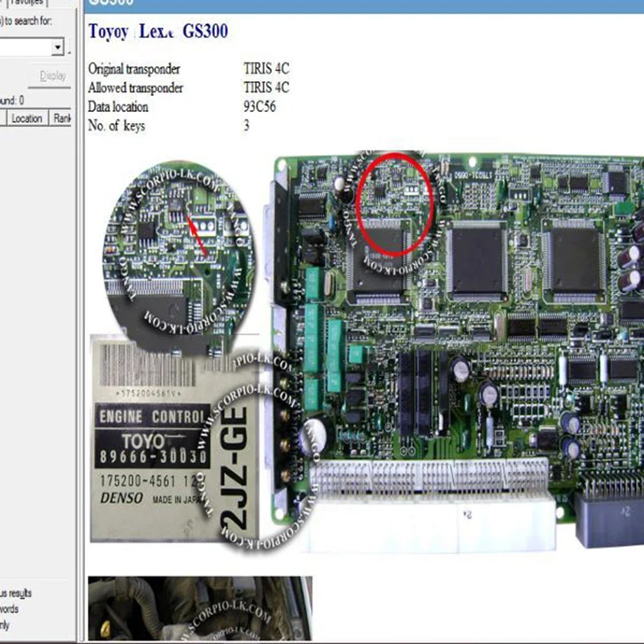The image size is (644, 644).
Task: Click the 'Allowed transponder' label
Action: (135, 88)
